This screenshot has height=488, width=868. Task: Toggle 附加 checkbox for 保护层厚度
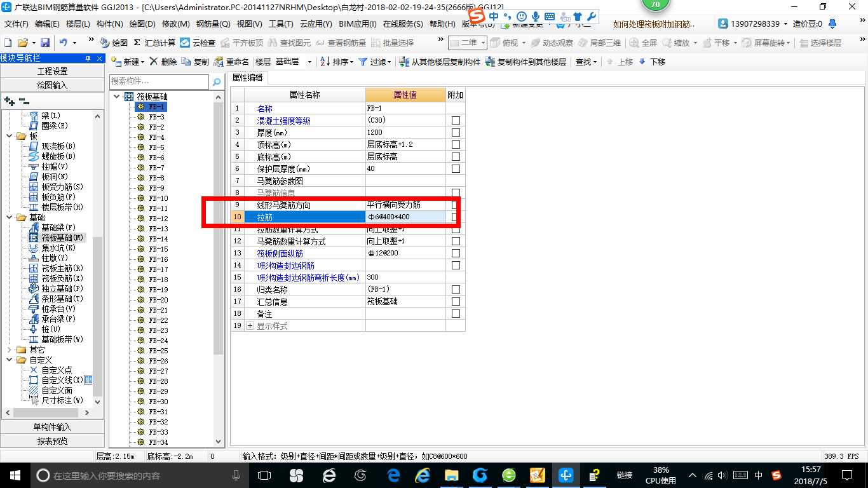click(x=456, y=169)
